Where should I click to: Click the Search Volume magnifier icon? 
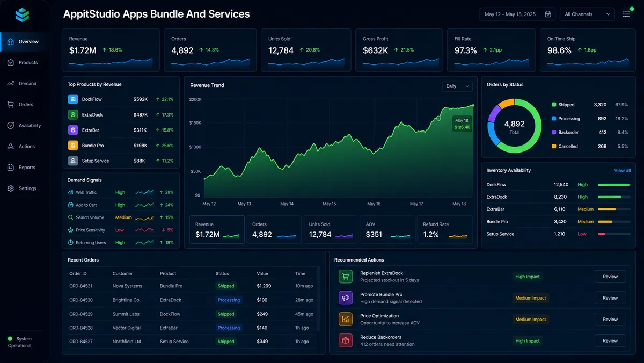tap(71, 217)
